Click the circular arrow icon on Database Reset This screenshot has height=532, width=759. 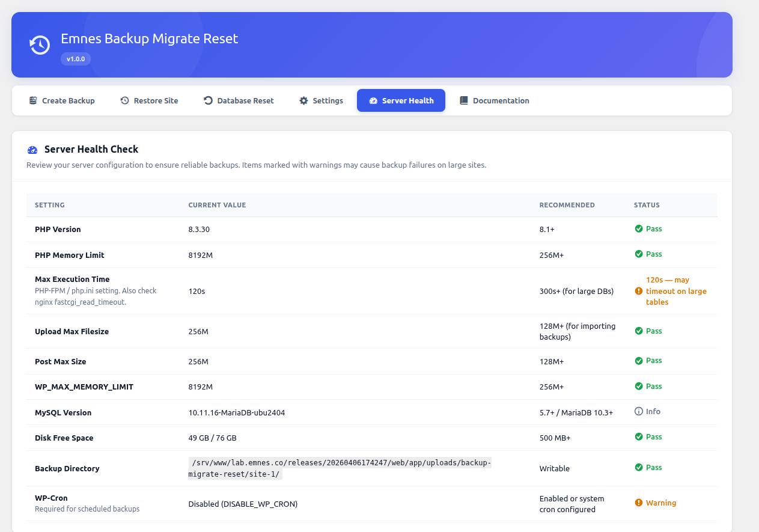[208, 100]
